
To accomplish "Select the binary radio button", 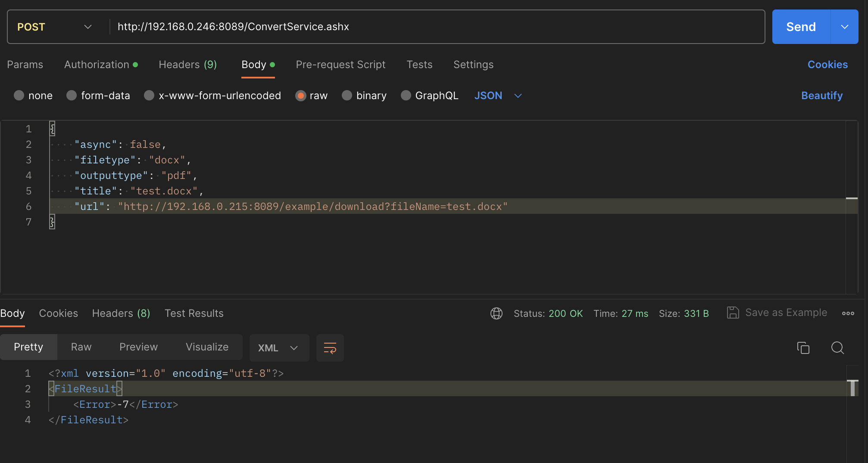I will [347, 95].
